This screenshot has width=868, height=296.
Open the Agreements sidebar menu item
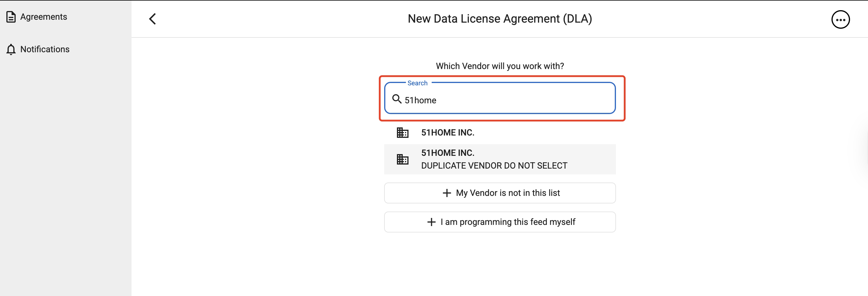[43, 17]
